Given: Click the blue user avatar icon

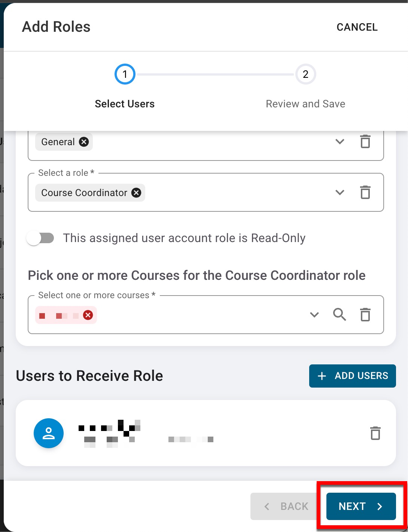Looking at the screenshot, I should tap(49, 433).
